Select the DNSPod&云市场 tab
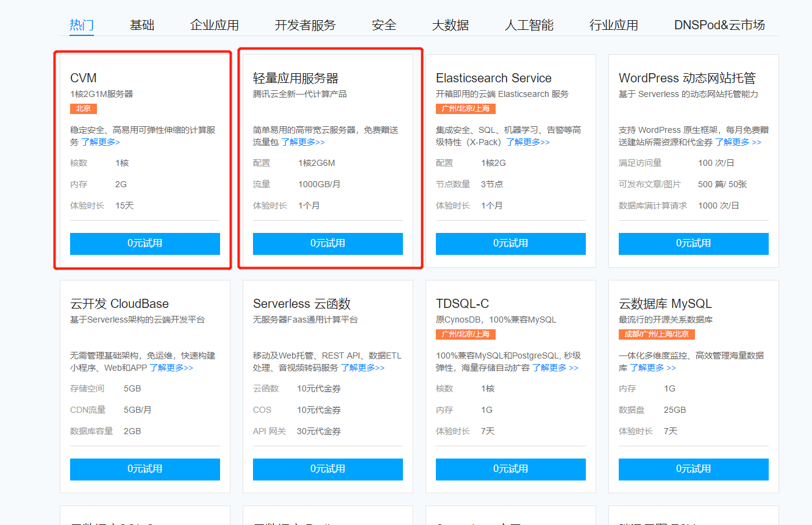812x525 pixels. click(719, 25)
